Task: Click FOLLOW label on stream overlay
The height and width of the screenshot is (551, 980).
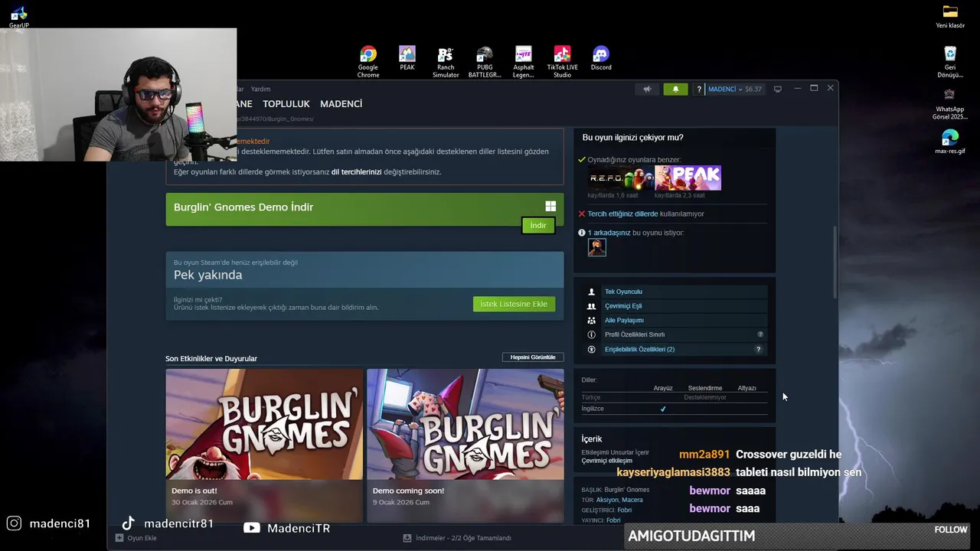Action: pos(951,530)
